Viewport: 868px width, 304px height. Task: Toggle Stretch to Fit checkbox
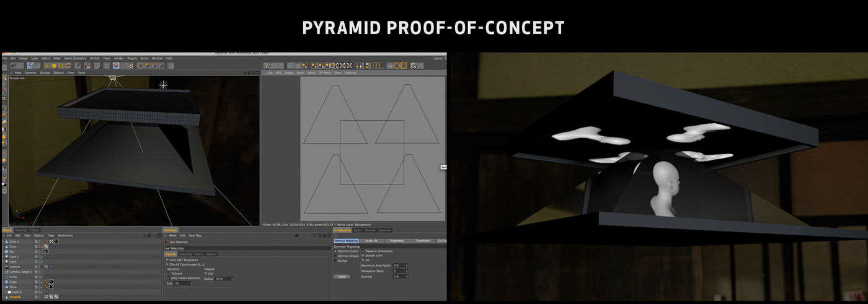[x=363, y=255]
